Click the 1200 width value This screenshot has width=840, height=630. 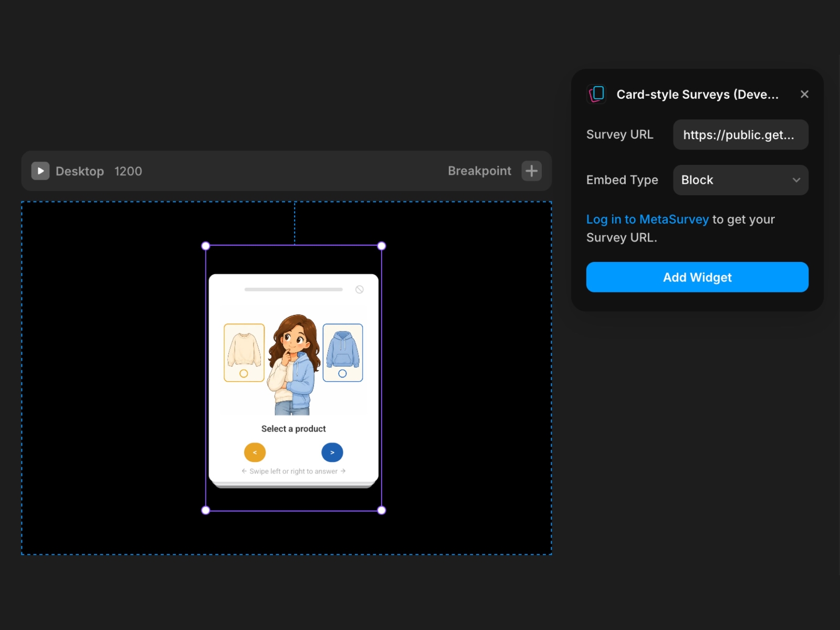pos(128,171)
